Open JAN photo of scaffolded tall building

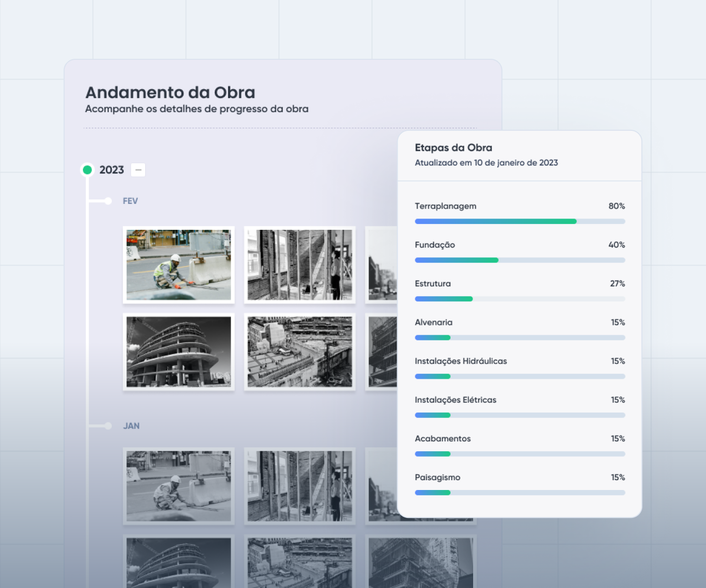(421, 562)
